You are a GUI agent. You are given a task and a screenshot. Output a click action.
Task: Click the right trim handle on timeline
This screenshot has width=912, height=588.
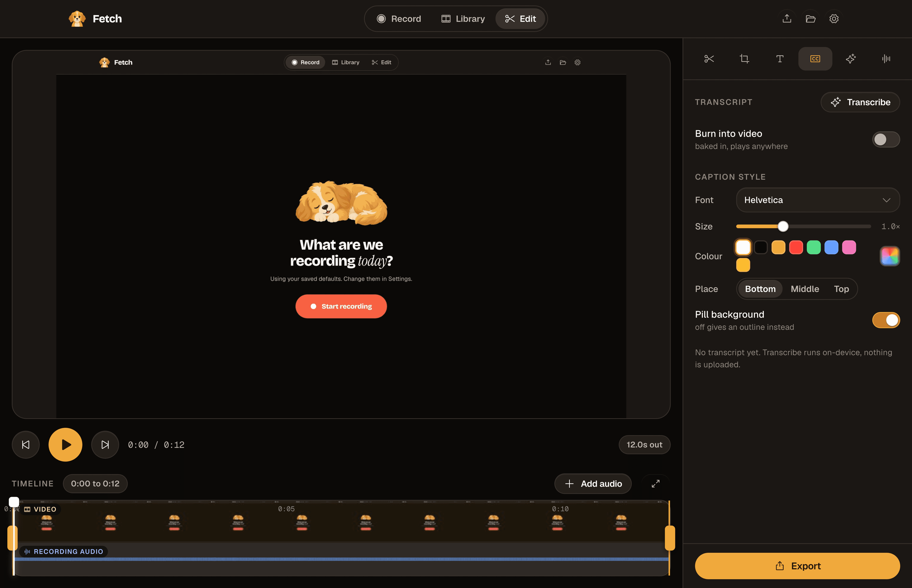[670, 538]
